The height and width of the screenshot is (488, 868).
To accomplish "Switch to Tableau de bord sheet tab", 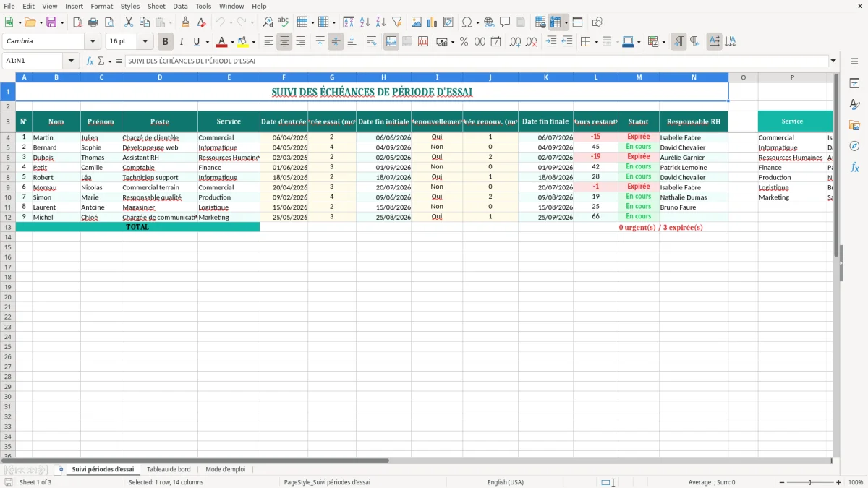I will (169, 469).
